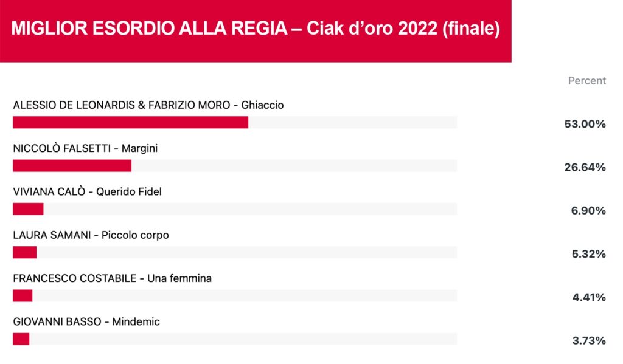Click the 5.32% value
The height and width of the screenshot is (364, 623).
[x=588, y=253]
